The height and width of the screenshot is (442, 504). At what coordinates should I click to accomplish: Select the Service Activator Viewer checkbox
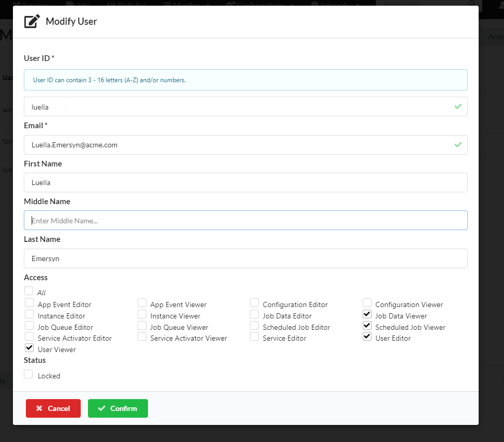tap(142, 337)
